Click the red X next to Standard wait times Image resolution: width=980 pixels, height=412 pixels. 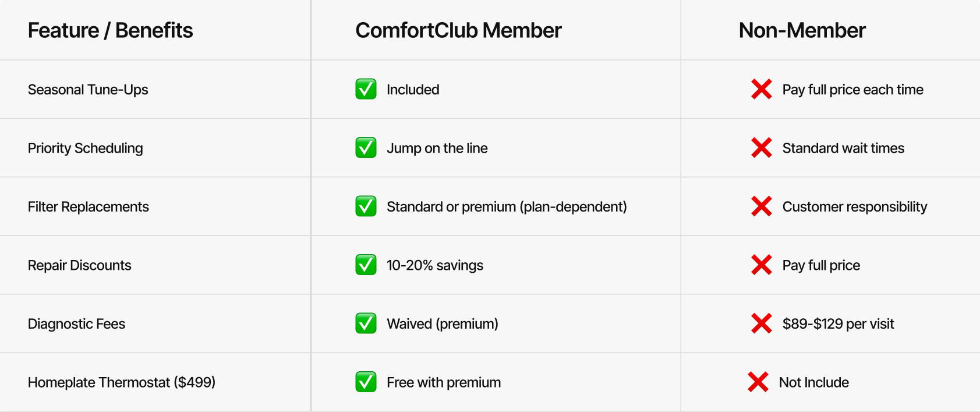click(x=761, y=148)
